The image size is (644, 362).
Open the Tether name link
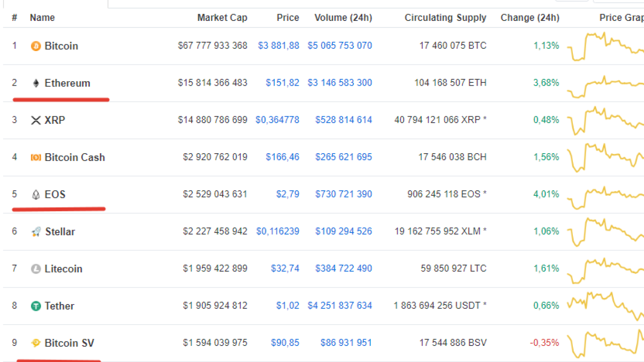pos(59,306)
